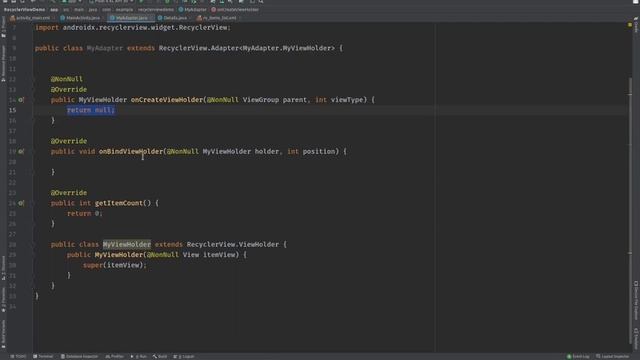Open the Logcat tool window
The width and height of the screenshot is (640, 360).
(184, 356)
